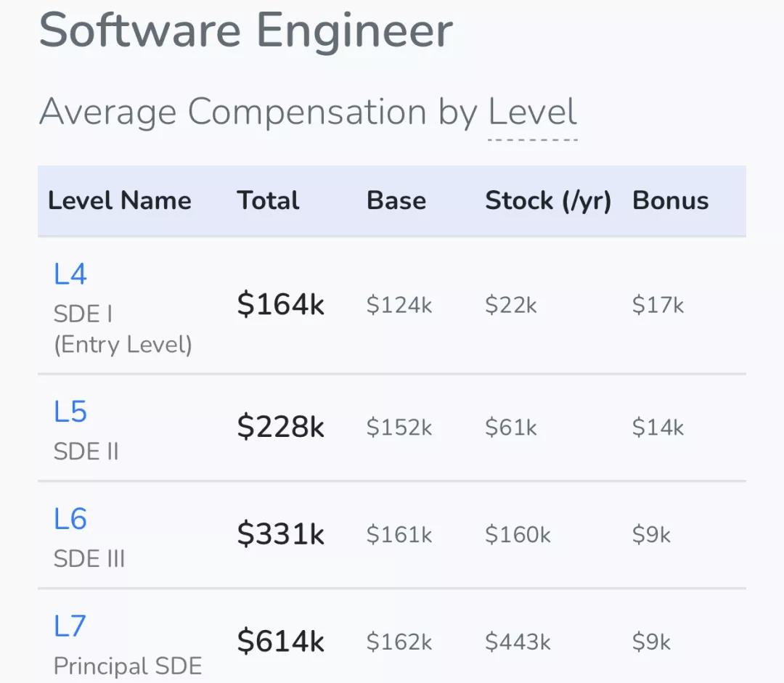The width and height of the screenshot is (784, 683).
Task: Select the $331k total for L6
Action: (x=280, y=535)
